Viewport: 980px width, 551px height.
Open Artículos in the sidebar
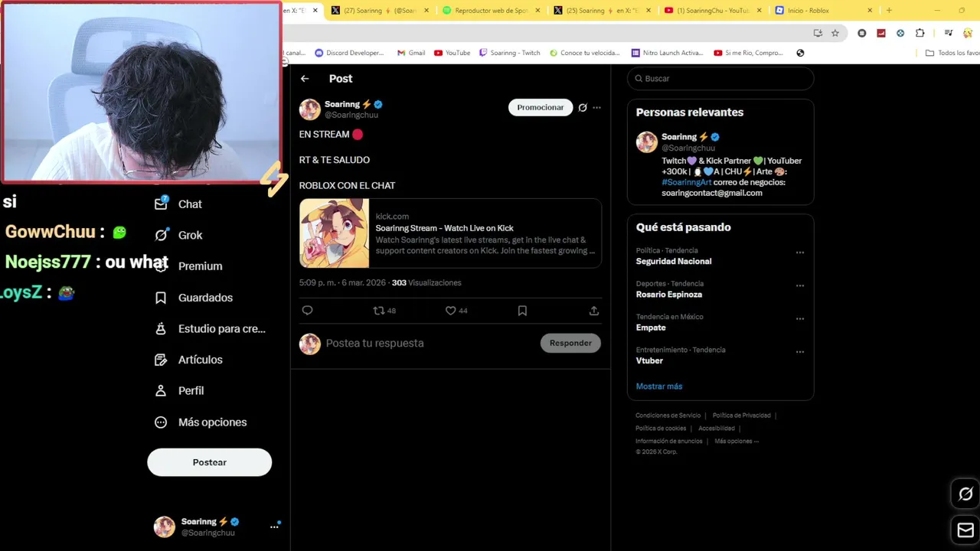coord(188,360)
